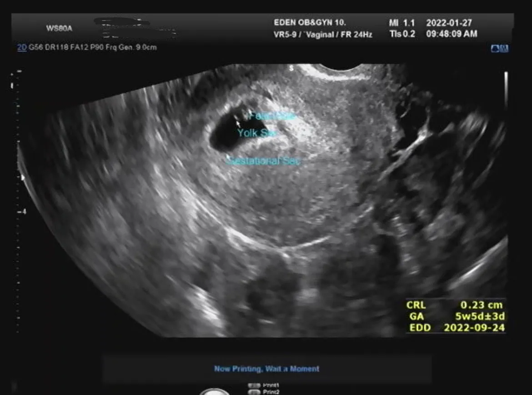This screenshot has width=532, height=395.
Task: Click the -4 depth scale marker
Action: point(22,211)
